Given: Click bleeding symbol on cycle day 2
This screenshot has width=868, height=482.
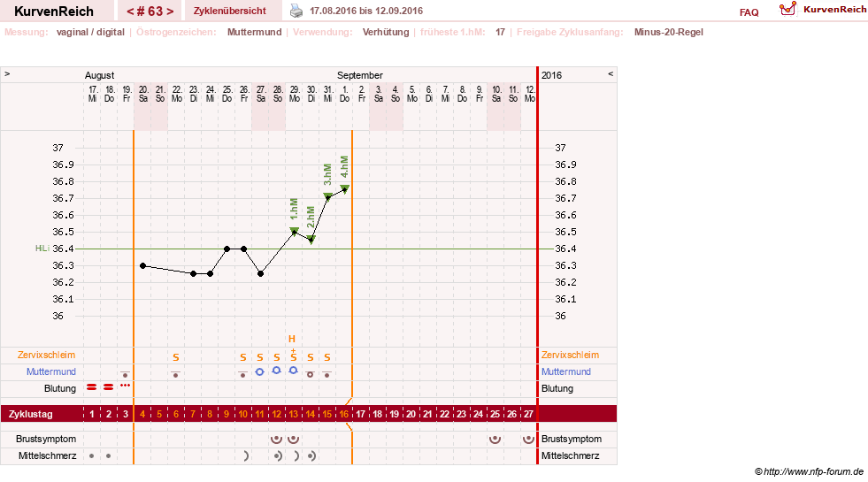Looking at the screenshot, I should coord(109,386).
